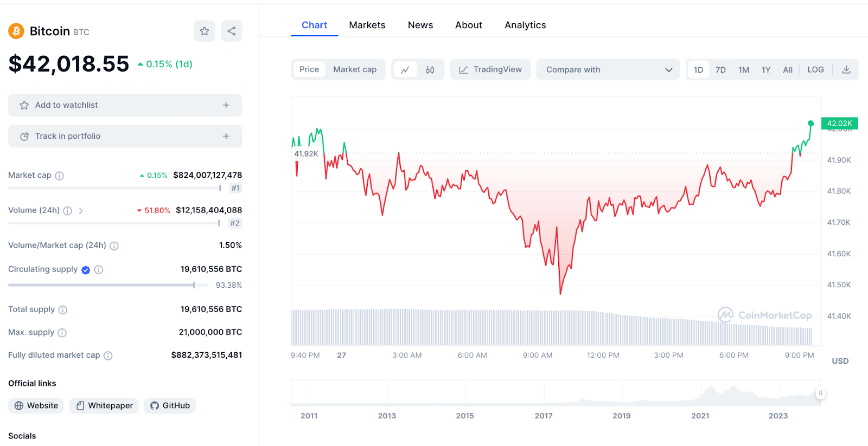Viewport: 868px width, 446px height.
Task: Select the 1M time range
Action: [744, 70]
